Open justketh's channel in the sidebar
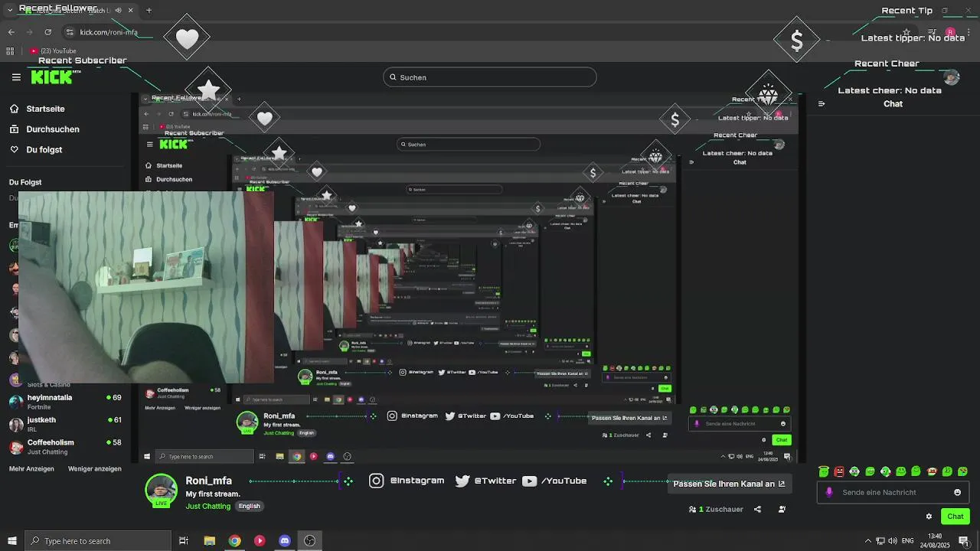 (65, 424)
